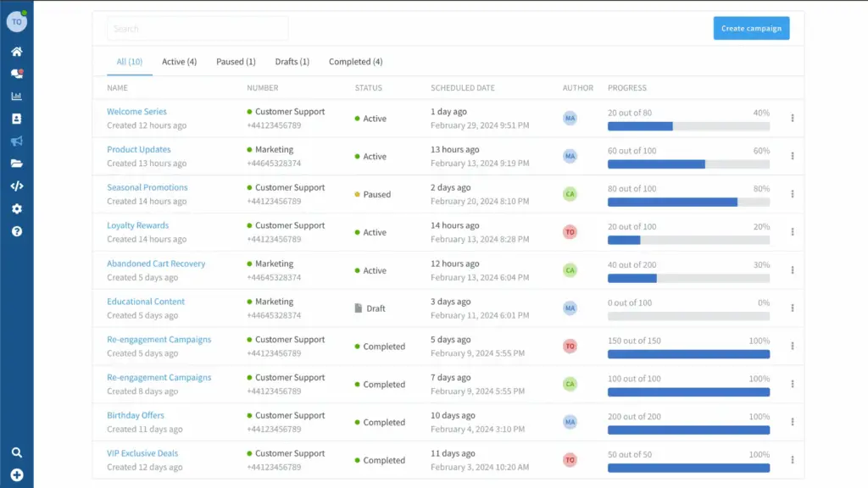Image resolution: width=868 pixels, height=488 pixels.
Task: Select the campaigns megaphone icon
Action: pos(16,141)
